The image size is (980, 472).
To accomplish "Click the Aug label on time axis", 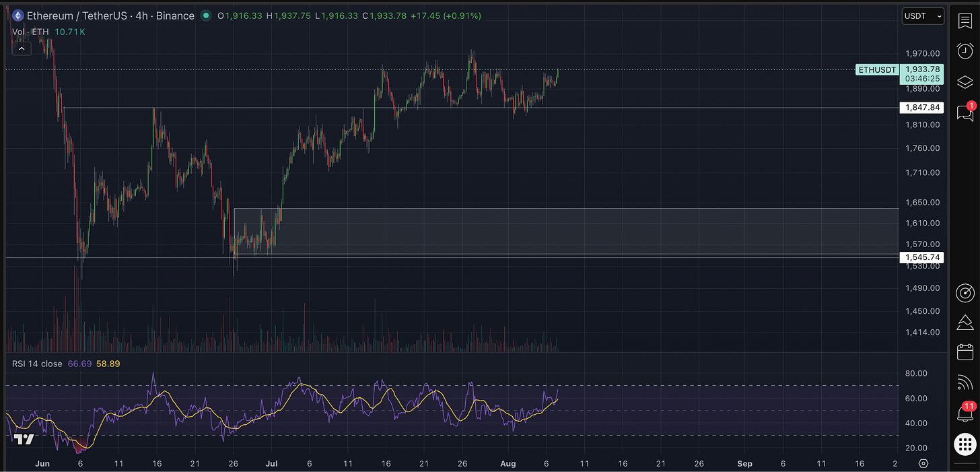I will click(509, 464).
